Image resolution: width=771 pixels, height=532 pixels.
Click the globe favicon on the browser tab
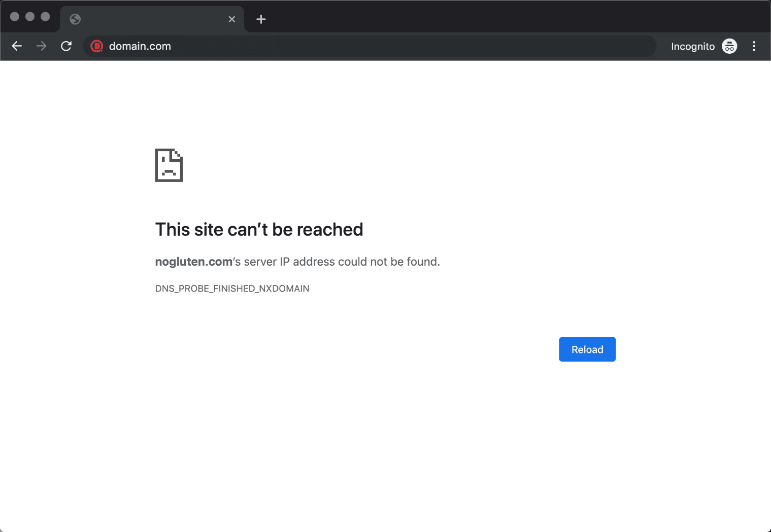click(x=75, y=19)
